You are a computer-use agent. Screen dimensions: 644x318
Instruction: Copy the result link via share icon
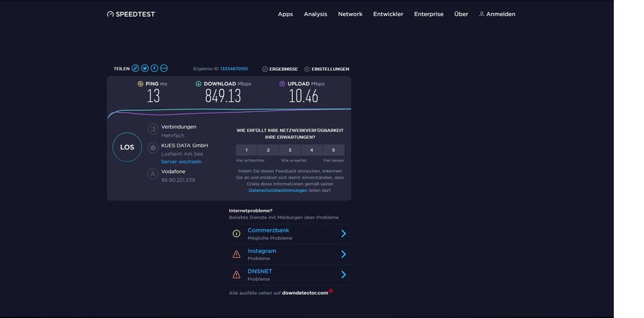(135, 68)
